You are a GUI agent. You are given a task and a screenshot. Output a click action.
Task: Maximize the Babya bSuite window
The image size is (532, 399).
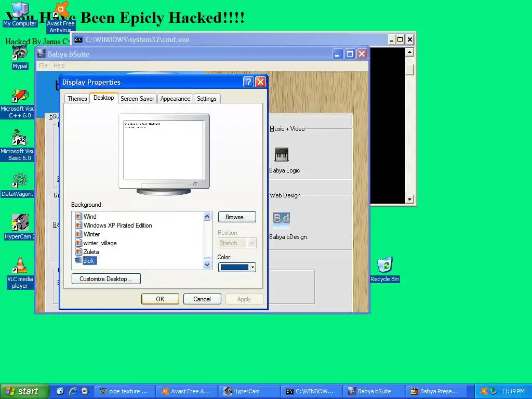350,54
